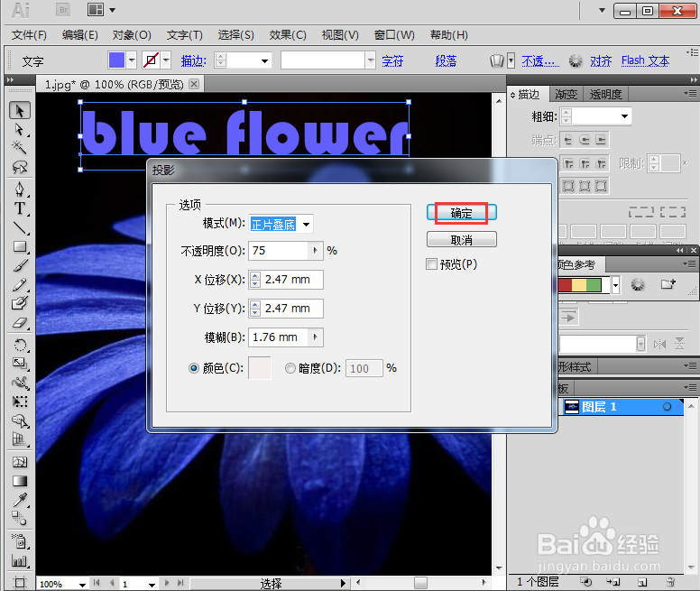700x591 pixels.
Task: Click the fill color swatch in control bar
Action: tap(116, 60)
